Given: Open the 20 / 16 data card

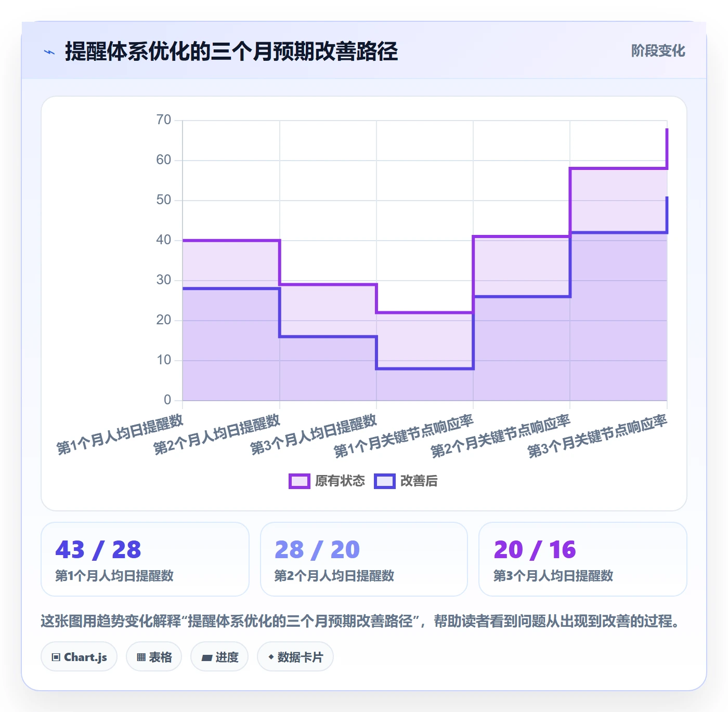Looking at the screenshot, I should tap(583, 559).
